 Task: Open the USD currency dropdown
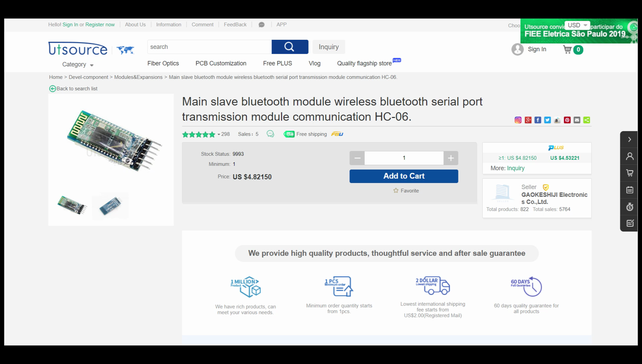(577, 25)
